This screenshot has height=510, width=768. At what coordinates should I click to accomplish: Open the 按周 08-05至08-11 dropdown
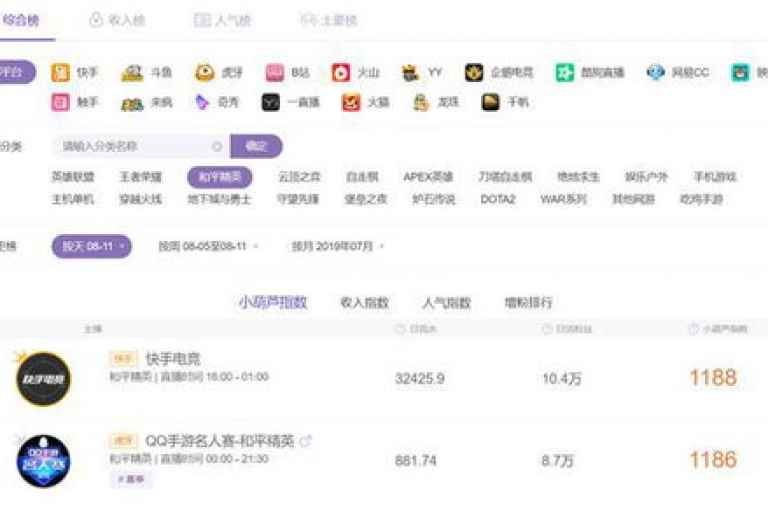pyautogui.click(x=208, y=246)
